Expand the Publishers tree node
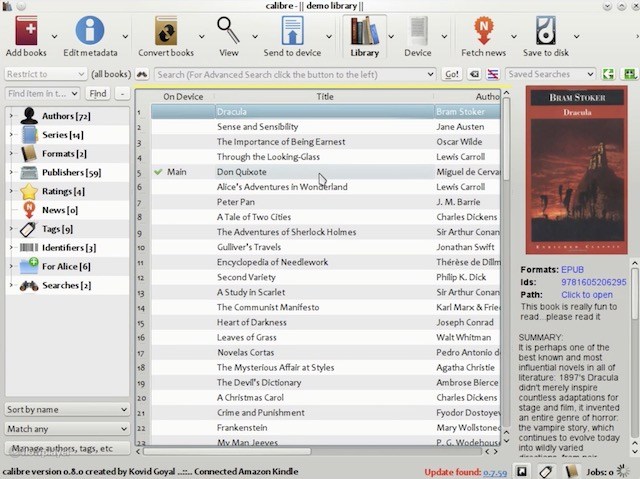Image resolution: width=640 pixels, height=479 pixels. (x=11, y=172)
